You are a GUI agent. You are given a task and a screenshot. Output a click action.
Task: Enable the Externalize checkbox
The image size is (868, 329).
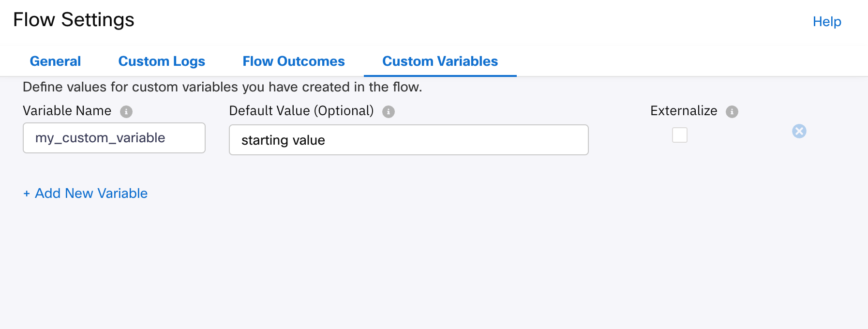[679, 135]
